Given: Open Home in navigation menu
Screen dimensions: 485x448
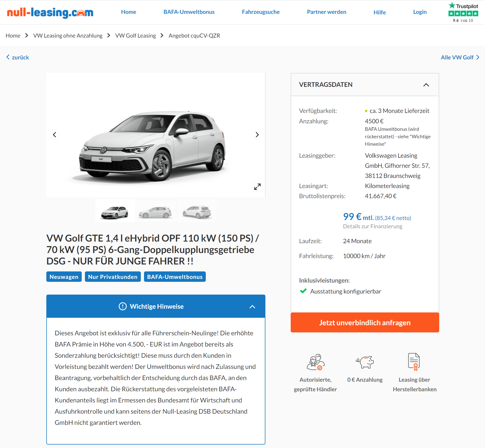Looking at the screenshot, I should [129, 12].
